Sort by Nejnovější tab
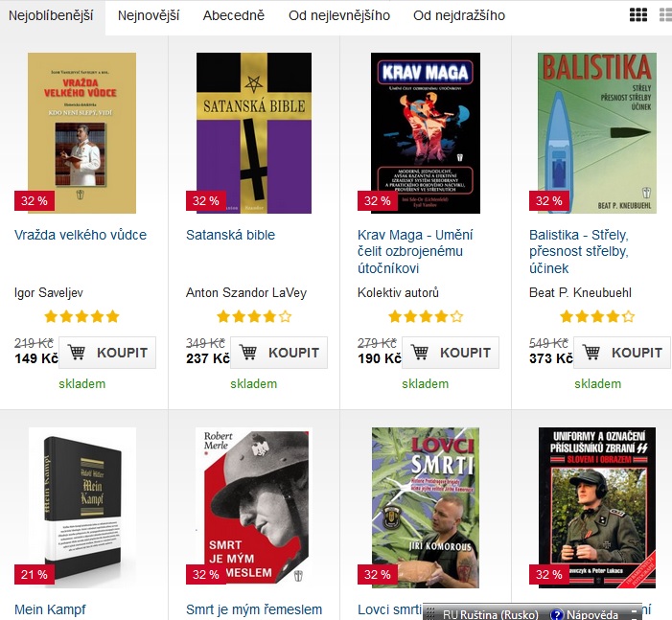The image size is (672, 620). click(x=149, y=16)
